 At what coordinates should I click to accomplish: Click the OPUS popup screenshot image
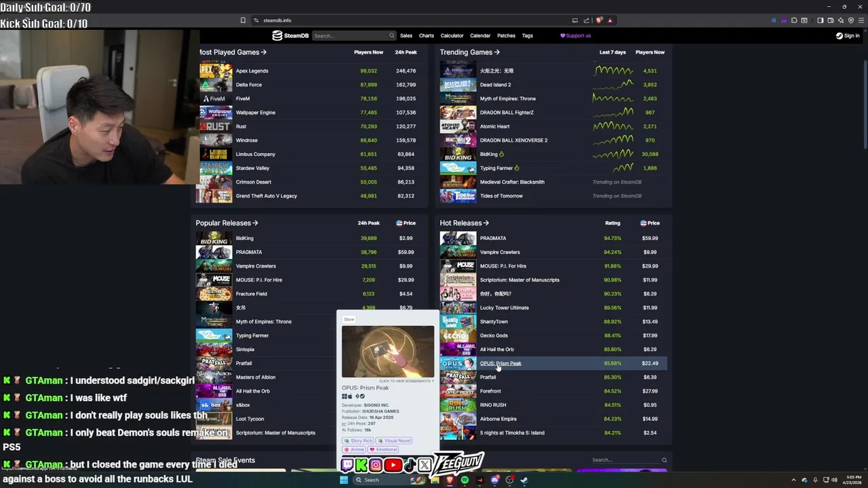(x=388, y=352)
